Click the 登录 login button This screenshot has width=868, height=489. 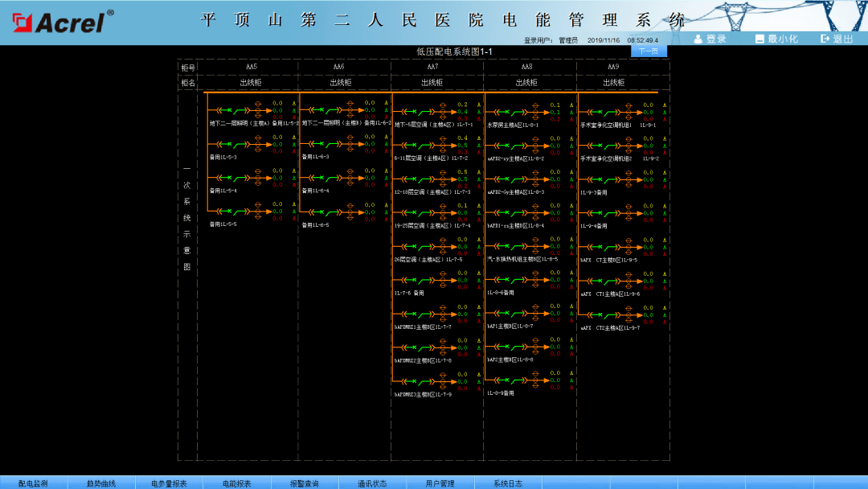tap(710, 39)
